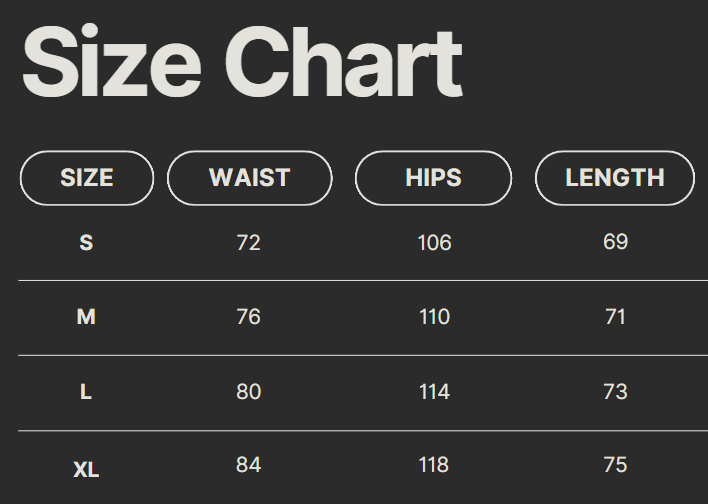The width and height of the screenshot is (708, 504).
Task: Select the L size row label
Action: click(86, 392)
